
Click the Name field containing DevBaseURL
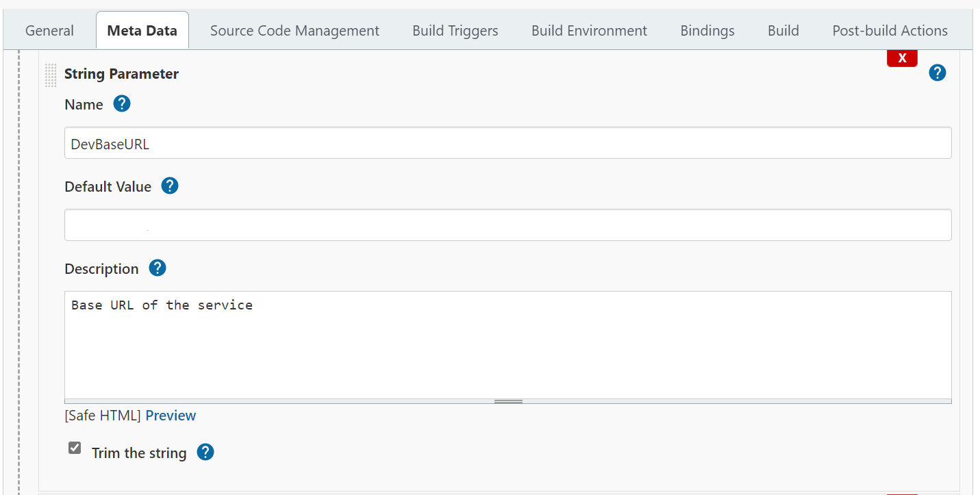point(507,143)
